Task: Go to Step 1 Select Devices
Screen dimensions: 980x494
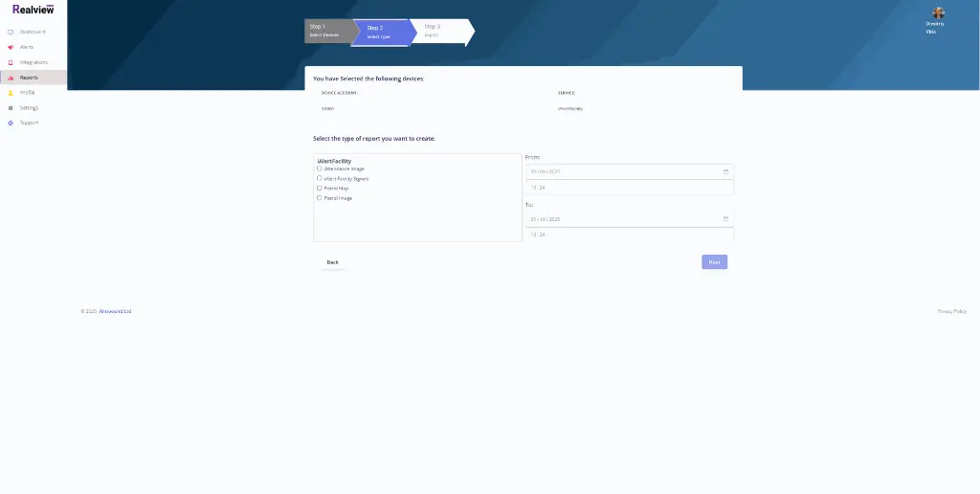Action: [327, 31]
